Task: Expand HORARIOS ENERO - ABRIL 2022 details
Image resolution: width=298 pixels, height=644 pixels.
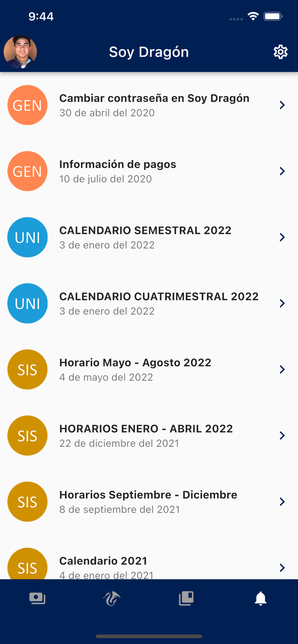Action: (x=283, y=435)
